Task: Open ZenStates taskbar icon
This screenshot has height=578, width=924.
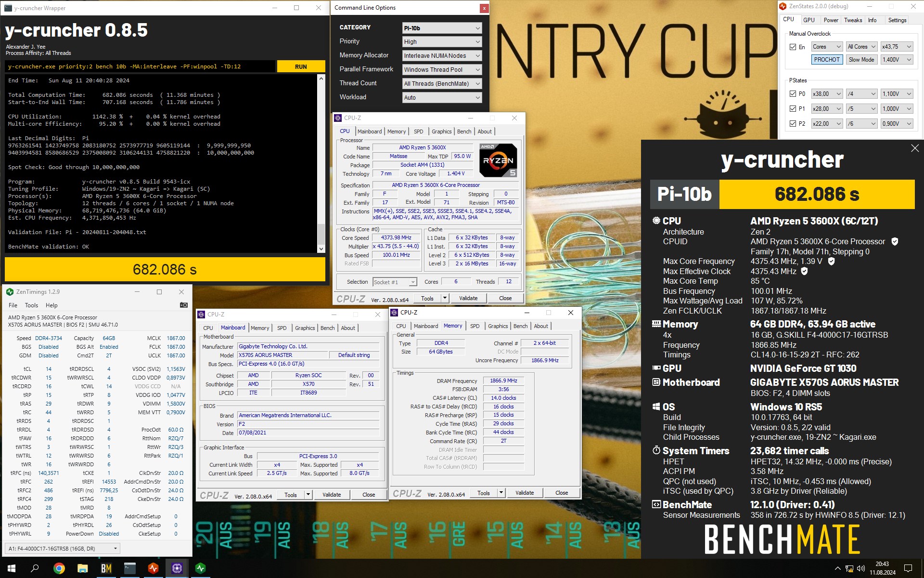Action: coord(154,568)
